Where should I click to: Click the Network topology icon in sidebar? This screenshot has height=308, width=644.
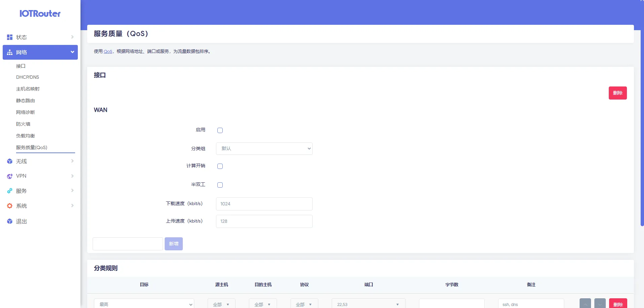click(x=10, y=52)
